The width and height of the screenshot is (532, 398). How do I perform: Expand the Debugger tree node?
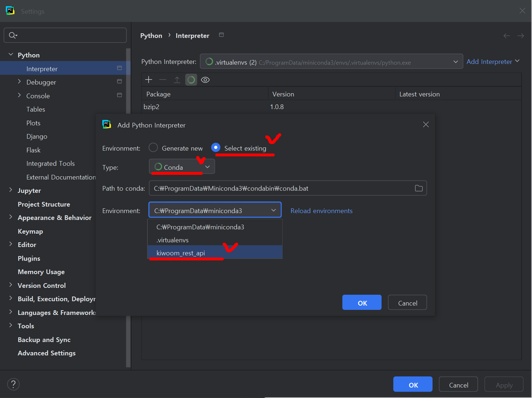click(19, 82)
